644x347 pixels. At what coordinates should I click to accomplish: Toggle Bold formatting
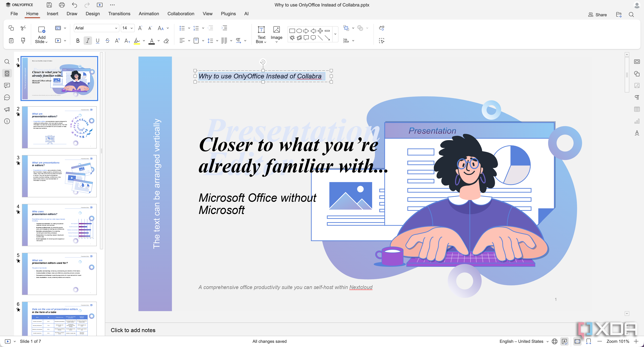pyautogui.click(x=78, y=41)
